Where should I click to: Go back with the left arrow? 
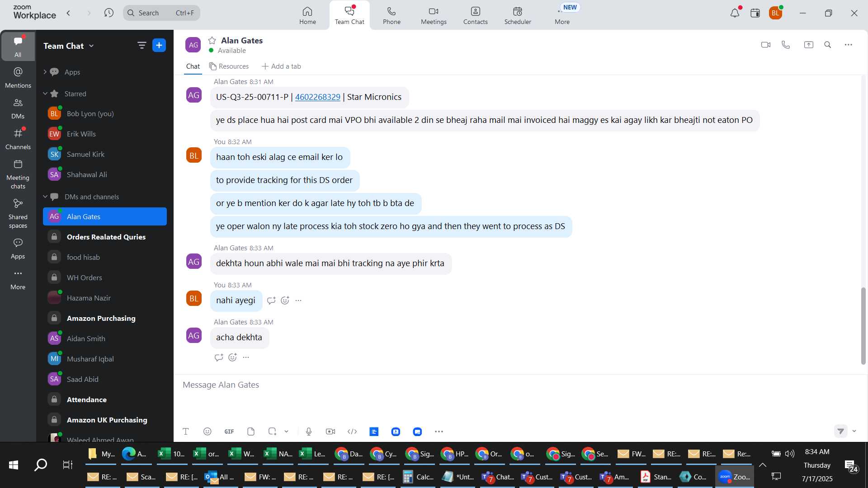(68, 13)
